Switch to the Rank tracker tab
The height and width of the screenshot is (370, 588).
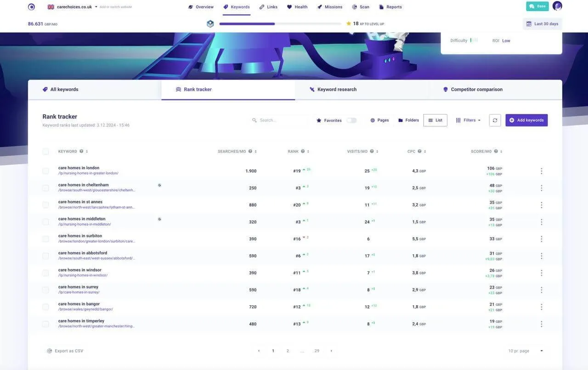(x=228, y=90)
